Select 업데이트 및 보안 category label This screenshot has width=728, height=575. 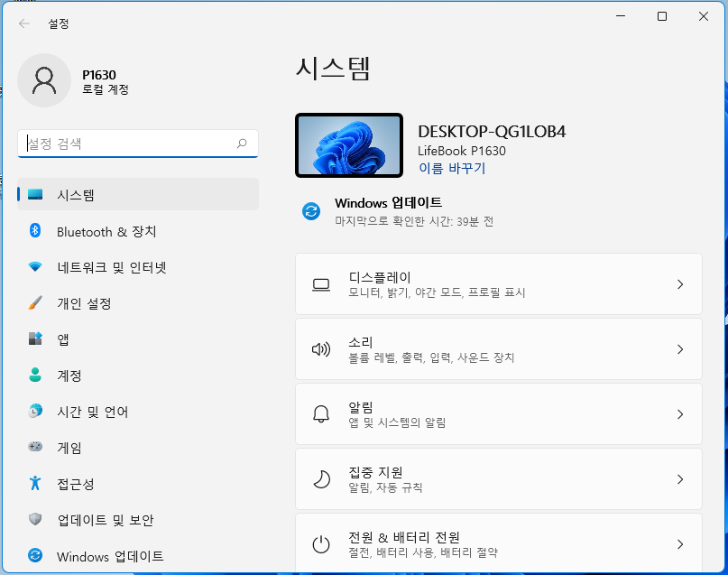[x=106, y=520]
